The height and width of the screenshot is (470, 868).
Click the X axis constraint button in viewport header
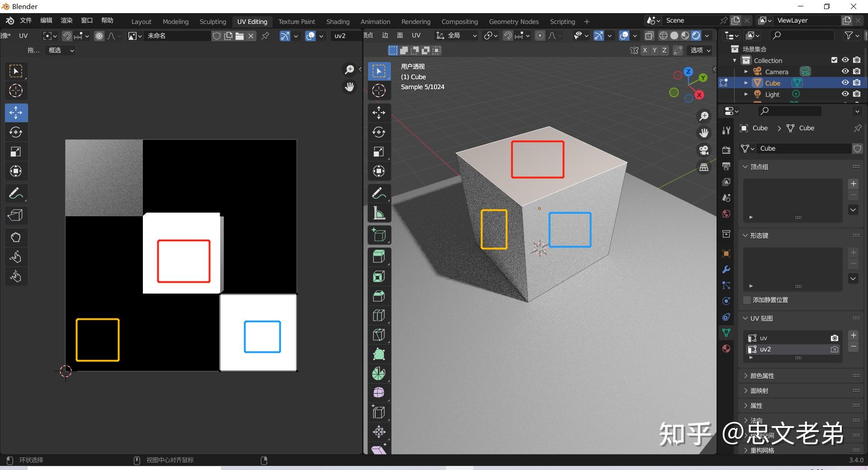tap(645, 50)
